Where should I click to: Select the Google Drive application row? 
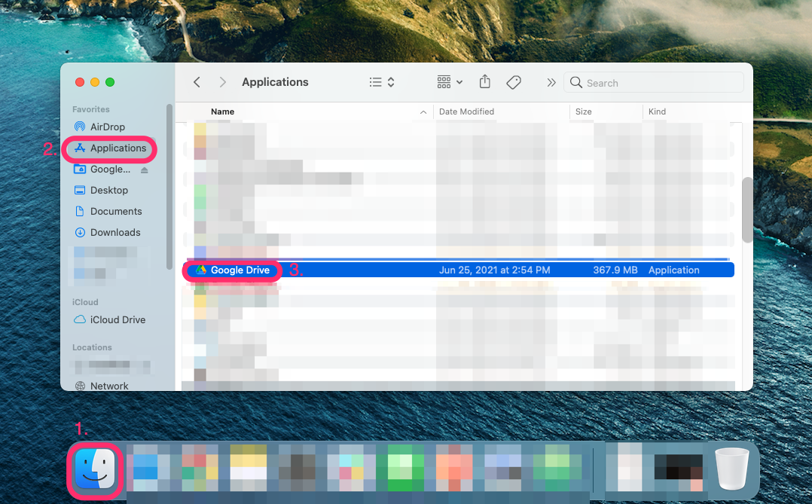click(458, 270)
